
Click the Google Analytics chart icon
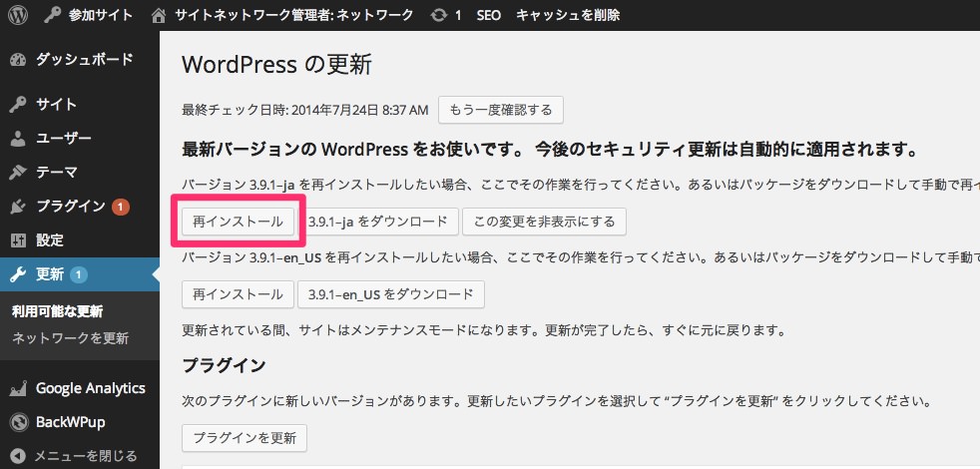[18, 388]
